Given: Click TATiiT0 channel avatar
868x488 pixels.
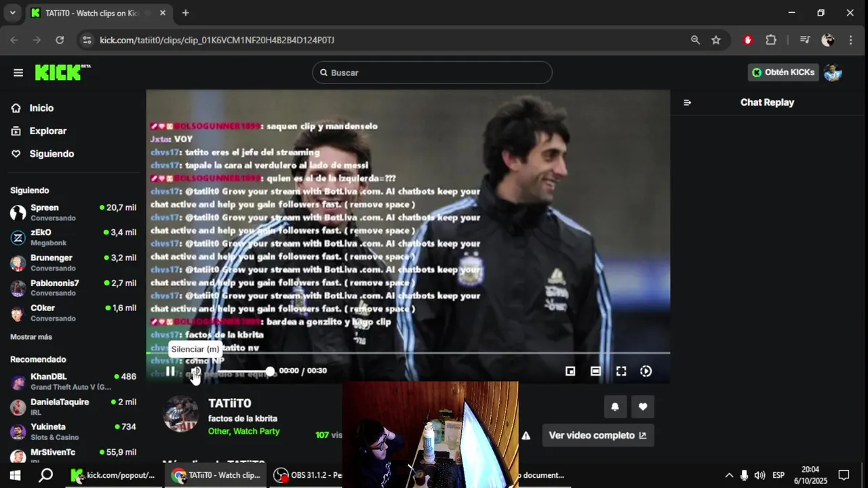Looking at the screenshot, I should pyautogui.click(x=181, y=414).
